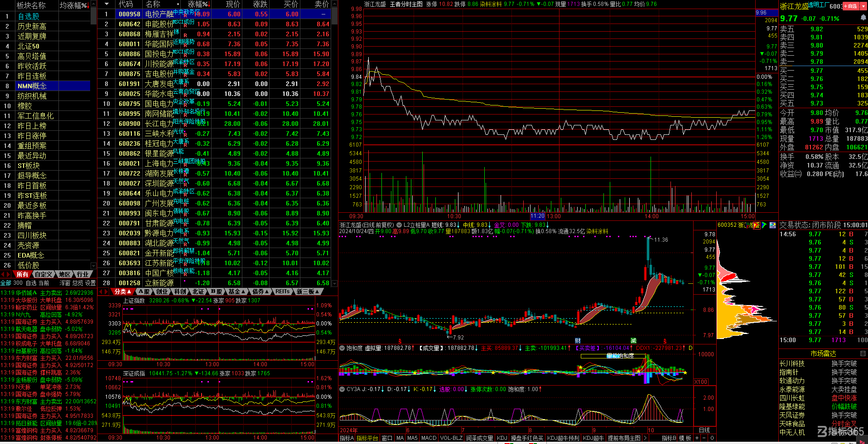Select the 自选股 sector row

pos(45,16)
